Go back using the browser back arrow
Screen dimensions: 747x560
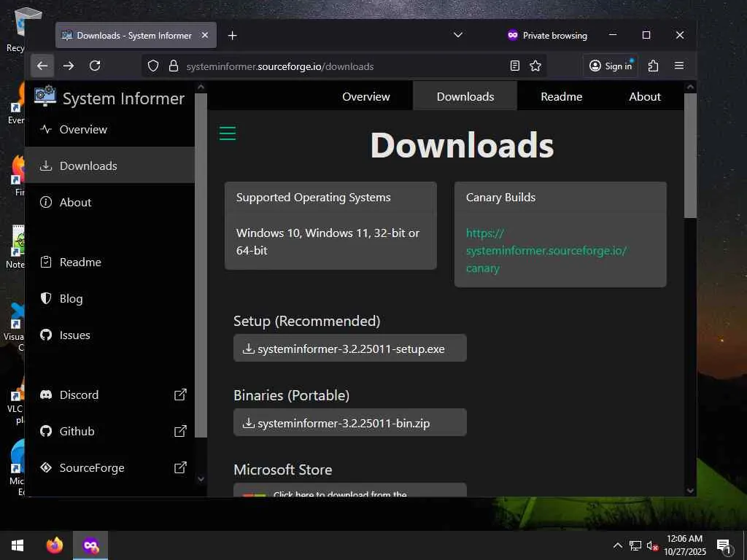pos(42,66)
